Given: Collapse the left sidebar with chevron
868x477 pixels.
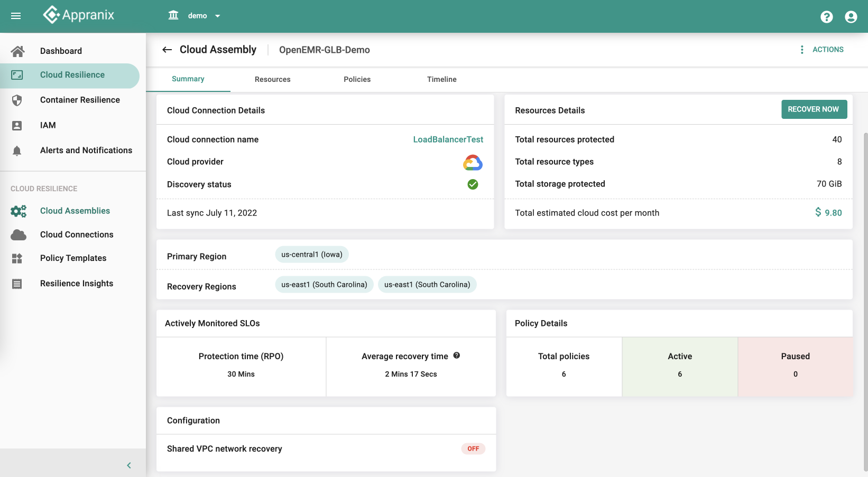Looking at the screenshot, I should [129, 465].
